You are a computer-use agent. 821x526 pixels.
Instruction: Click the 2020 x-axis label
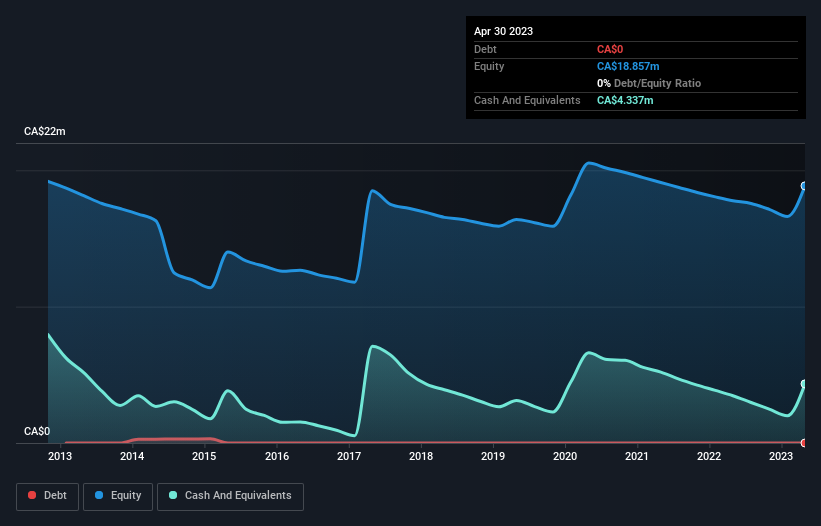565,456
